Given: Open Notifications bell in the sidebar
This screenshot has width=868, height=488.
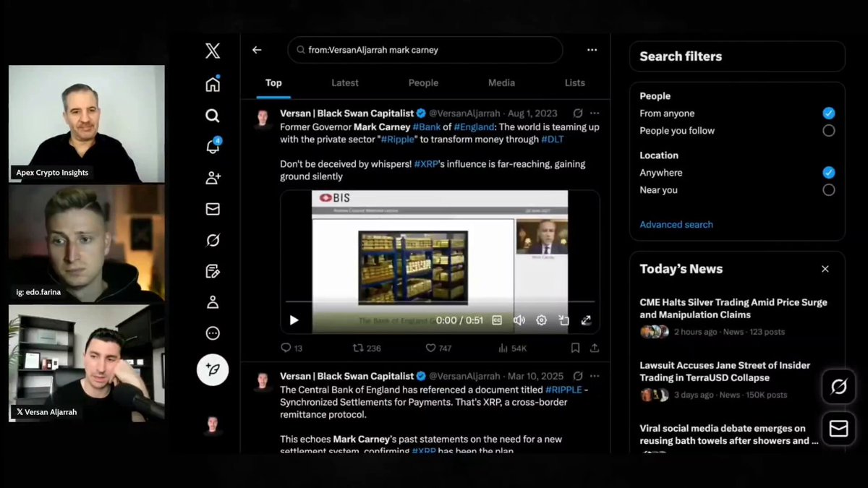Looking at the screenshot, I should pos(213,146).
